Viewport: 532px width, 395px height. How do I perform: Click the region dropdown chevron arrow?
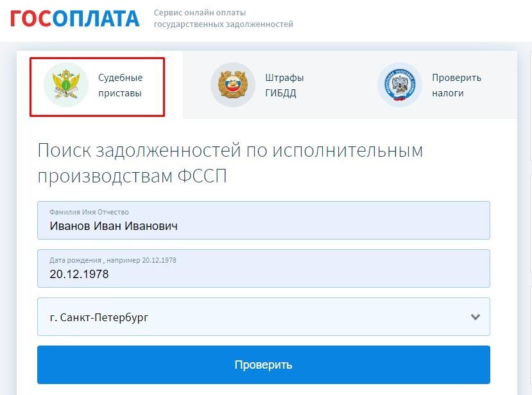[476, 317]
